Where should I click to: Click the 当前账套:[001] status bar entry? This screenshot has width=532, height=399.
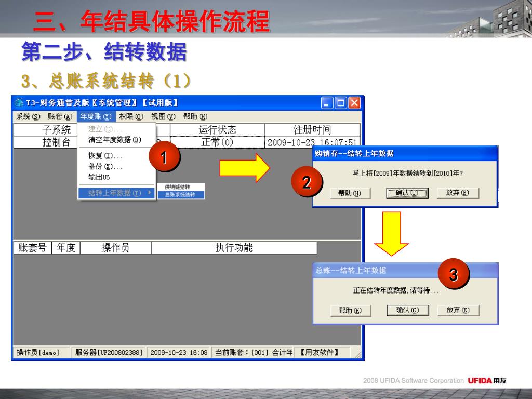253,353
